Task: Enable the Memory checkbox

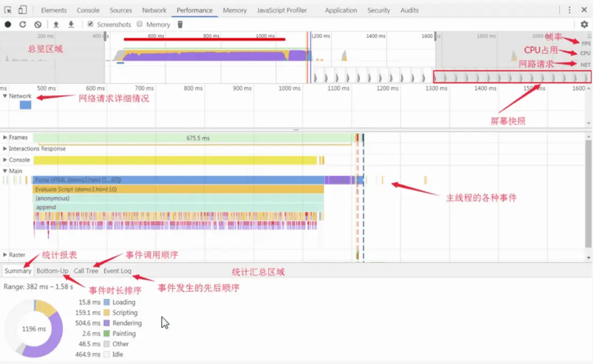Action: 139,24
